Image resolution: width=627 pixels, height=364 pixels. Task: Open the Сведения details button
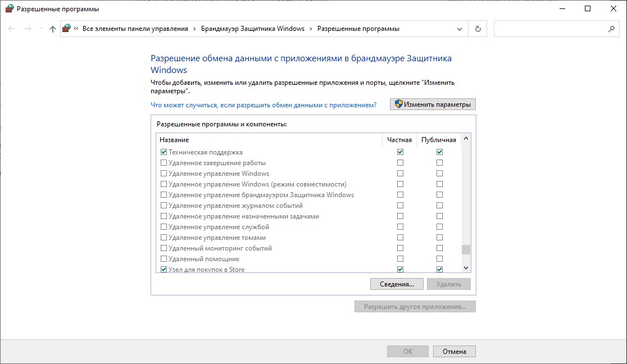click(x=396, y=284)
